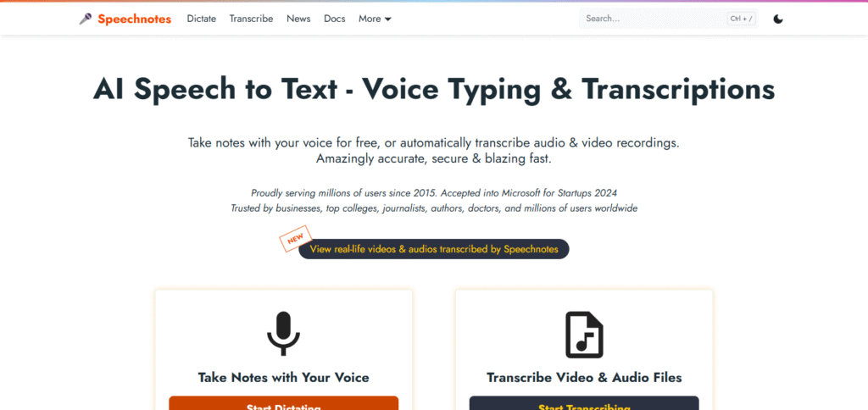Image resolution: width=868 pixels, height=410 pixels.
Task: View real-life videos & audios transcribed banner
Action: pos(434,249)
